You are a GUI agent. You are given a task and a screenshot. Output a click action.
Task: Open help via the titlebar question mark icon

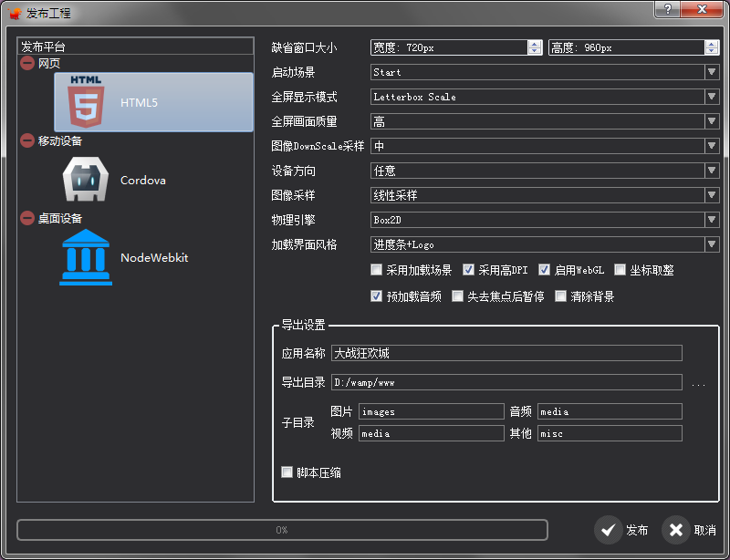click(x=665, y=10)
